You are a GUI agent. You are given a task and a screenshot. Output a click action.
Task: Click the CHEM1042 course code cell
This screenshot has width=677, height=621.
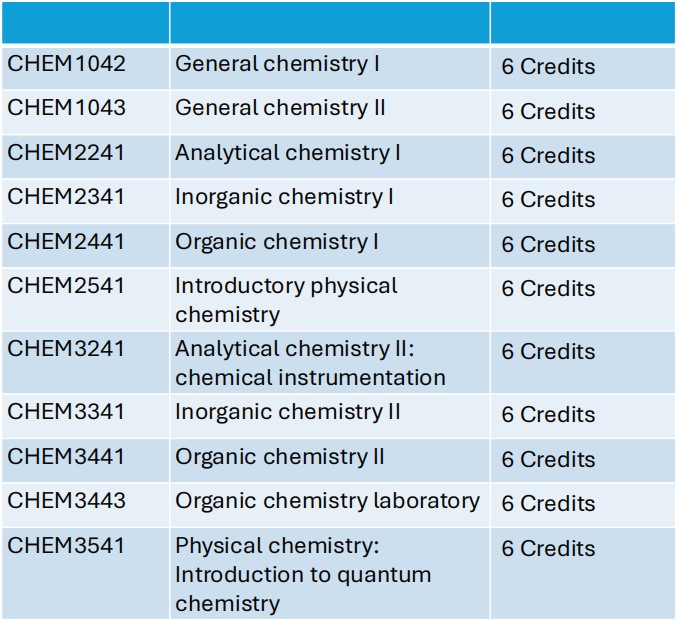click(67, 64)
